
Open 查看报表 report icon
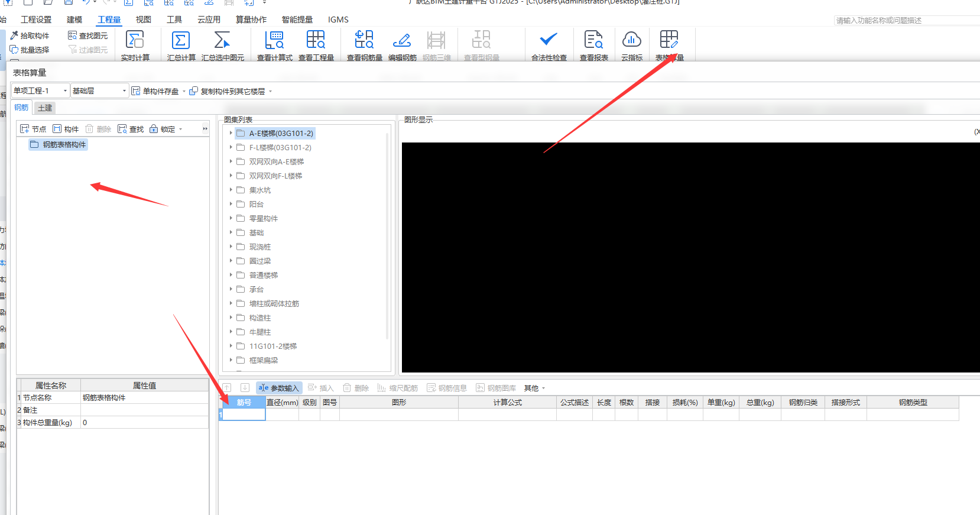pos(593,40)
